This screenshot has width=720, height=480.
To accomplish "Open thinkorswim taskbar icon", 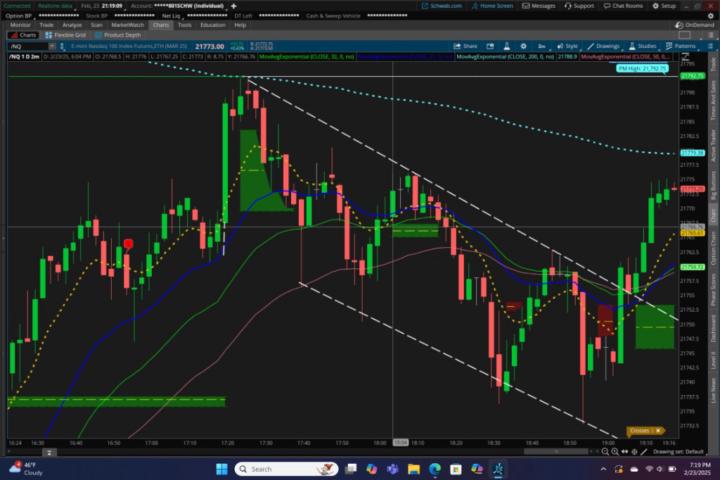I will (498, 469).
